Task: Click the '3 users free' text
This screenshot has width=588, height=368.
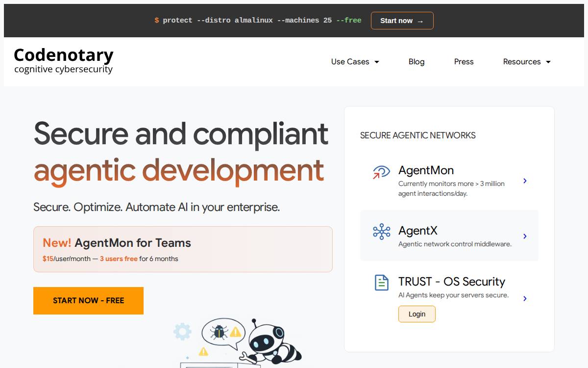Action: [x=119, y=259]
